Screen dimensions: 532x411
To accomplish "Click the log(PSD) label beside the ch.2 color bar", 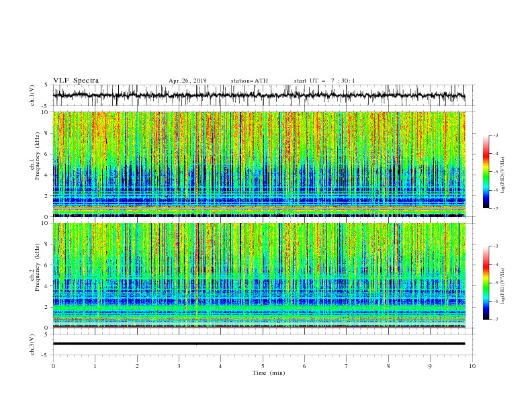I will pyautogui.click(x=503, y=285).
